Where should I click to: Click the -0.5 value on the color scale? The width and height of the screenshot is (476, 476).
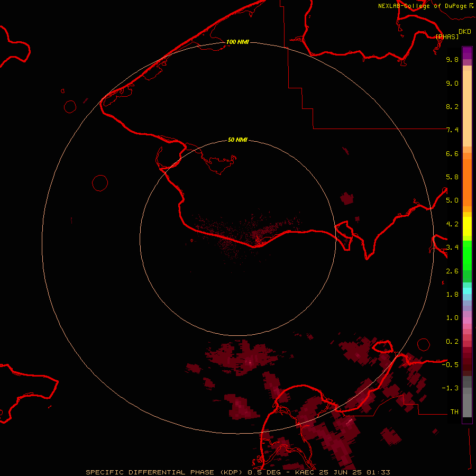450,365
